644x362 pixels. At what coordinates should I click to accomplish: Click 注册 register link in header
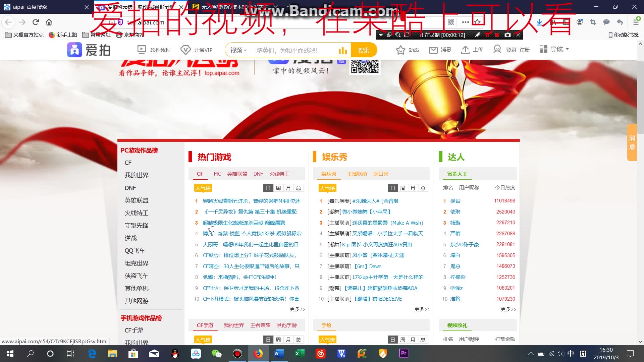click(525, 50)
